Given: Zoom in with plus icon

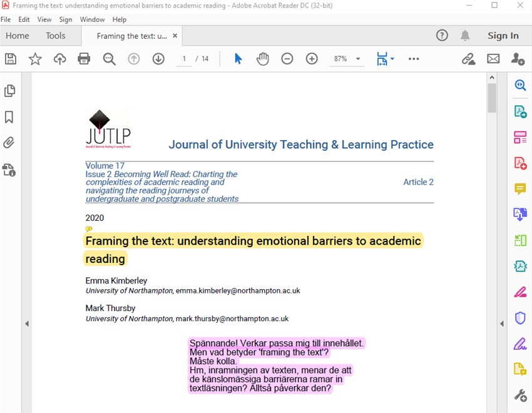Looking at the screenshot, I should [312, 59].
